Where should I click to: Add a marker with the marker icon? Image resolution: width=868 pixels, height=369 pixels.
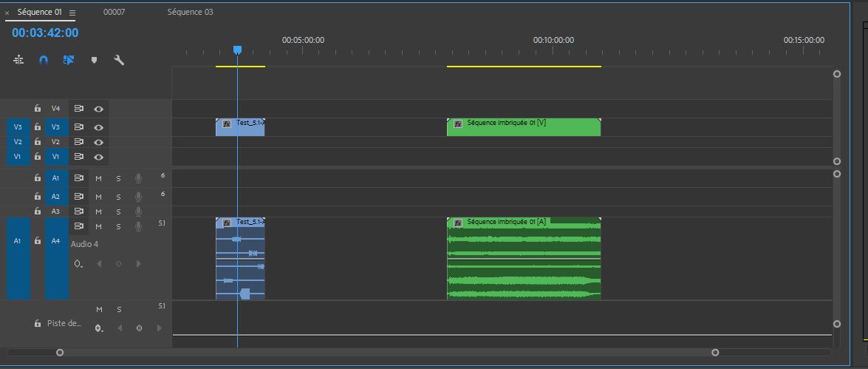pos(94,60)
